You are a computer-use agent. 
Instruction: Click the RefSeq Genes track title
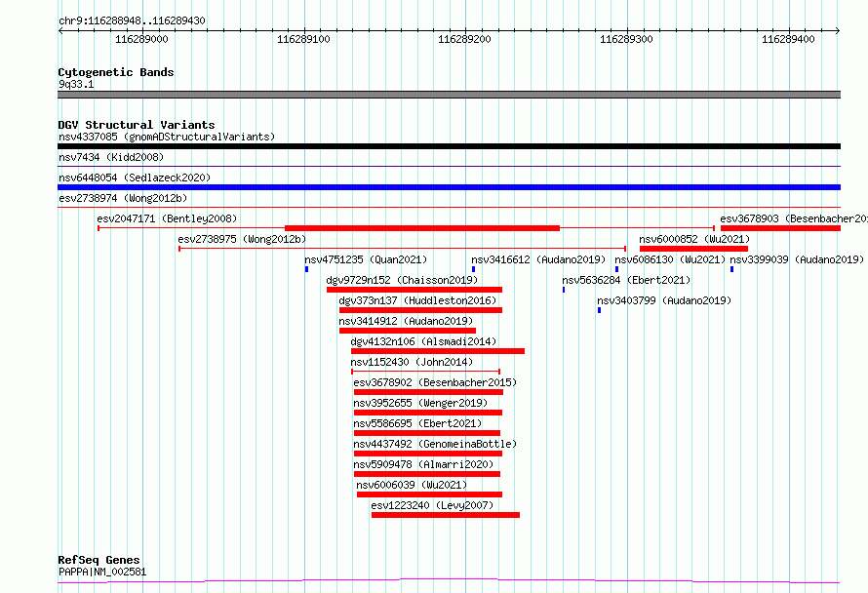(x=99, y=560)
